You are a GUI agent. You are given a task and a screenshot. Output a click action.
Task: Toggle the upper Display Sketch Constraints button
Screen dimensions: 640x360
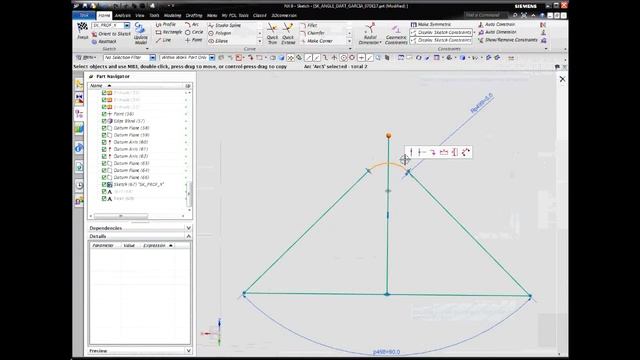tap(440, 32)
